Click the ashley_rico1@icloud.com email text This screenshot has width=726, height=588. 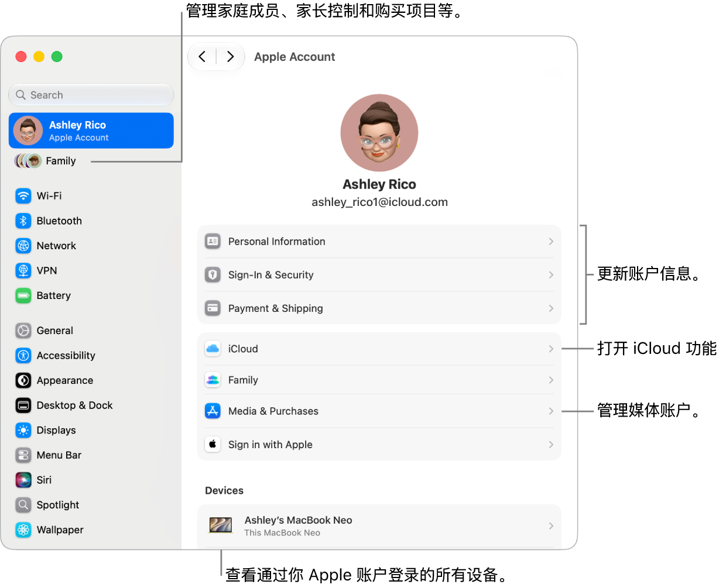click(x=379, y=202)
